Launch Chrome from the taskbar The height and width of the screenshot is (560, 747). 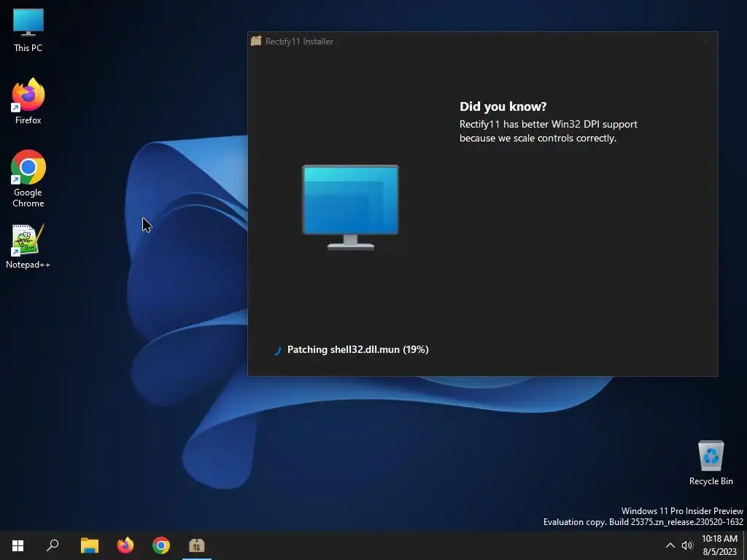click(x=161, y=545)
